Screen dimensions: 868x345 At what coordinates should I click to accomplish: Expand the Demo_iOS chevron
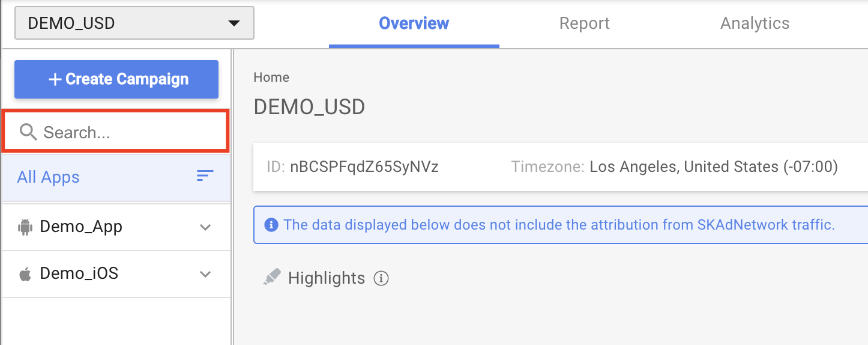tap(205, 274)
